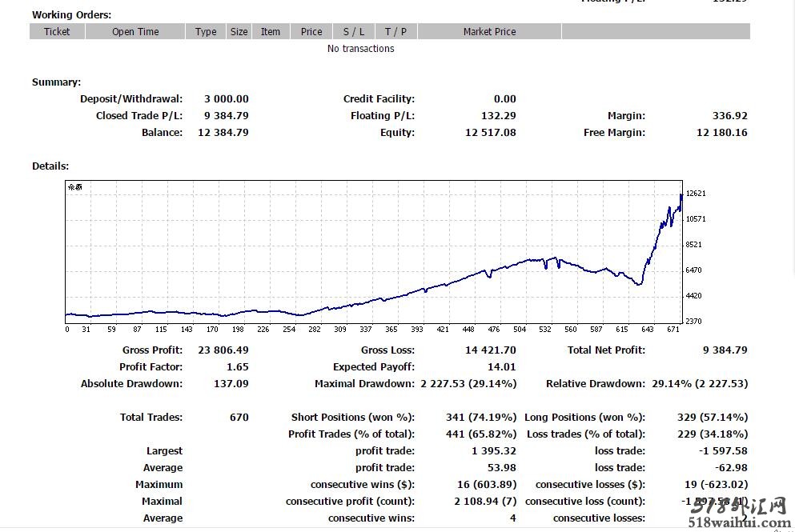The width and height of the screenshot is (795, 532).
Task: Select average profit trade value 53.98
Action: (x=501, y=468)
